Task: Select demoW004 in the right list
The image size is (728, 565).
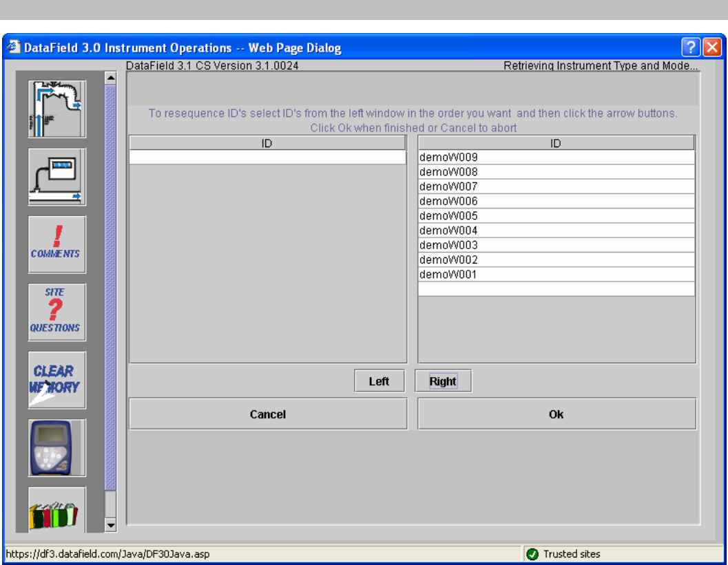Action: (x=557, y=231)
